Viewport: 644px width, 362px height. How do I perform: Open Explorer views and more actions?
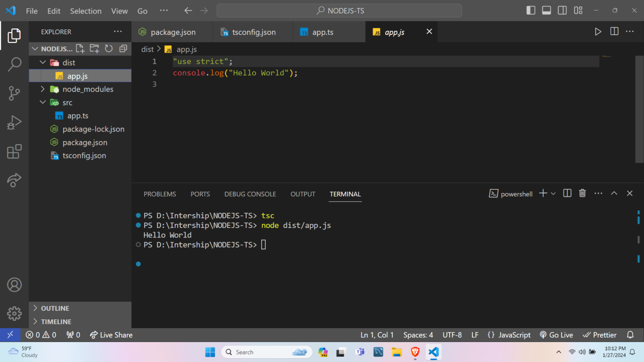[x=118, y=31]
